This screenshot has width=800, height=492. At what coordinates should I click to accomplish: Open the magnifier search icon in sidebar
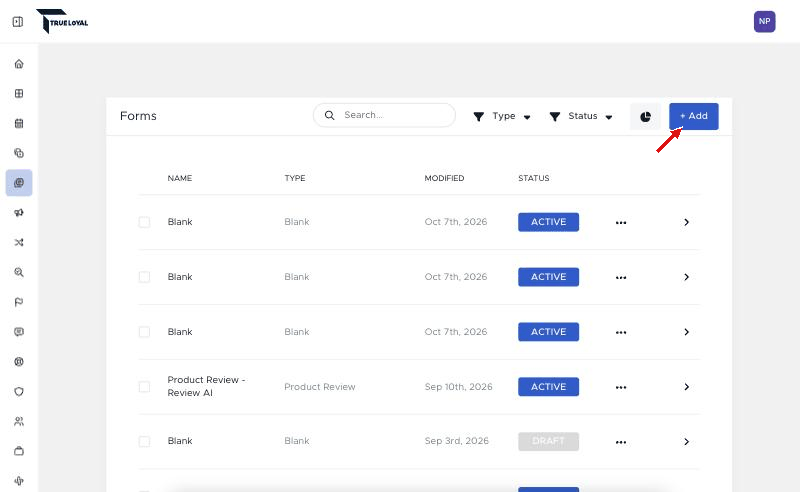(19, 272)
